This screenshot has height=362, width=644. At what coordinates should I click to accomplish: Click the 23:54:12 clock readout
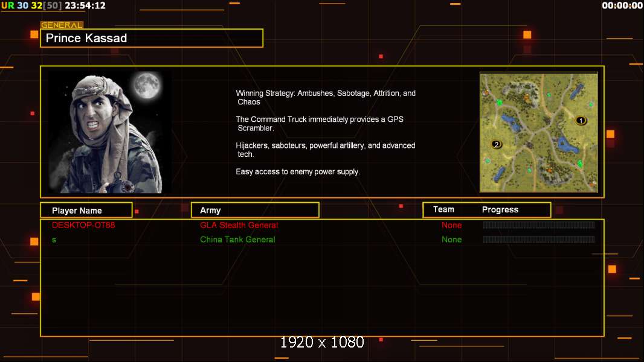point(85,5)
